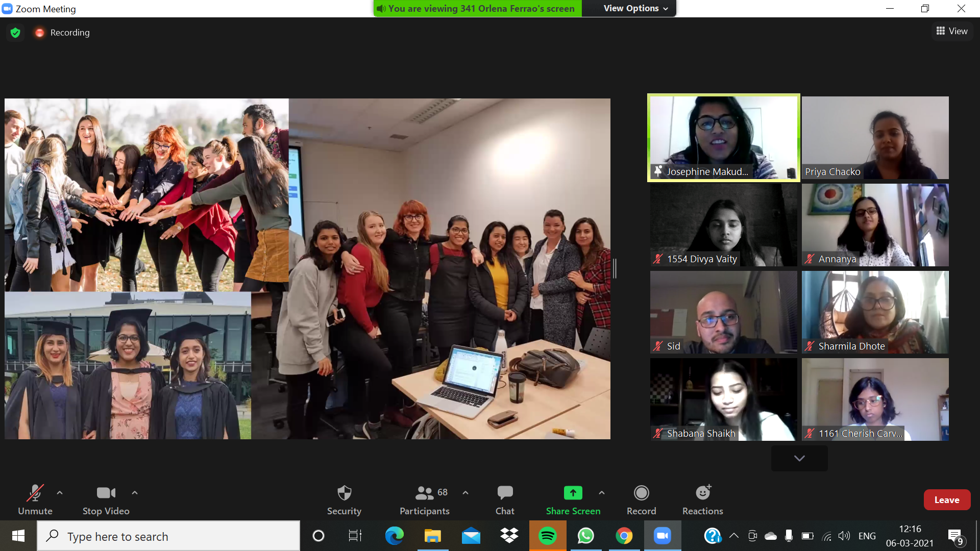The width and height of the screenshot is (980, 551).
Task: Select Josephine Makud... video tile
Action: (x=723, y=137)
